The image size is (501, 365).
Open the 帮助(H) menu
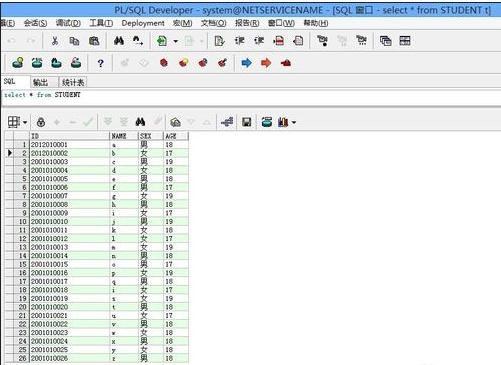point(316,23)
